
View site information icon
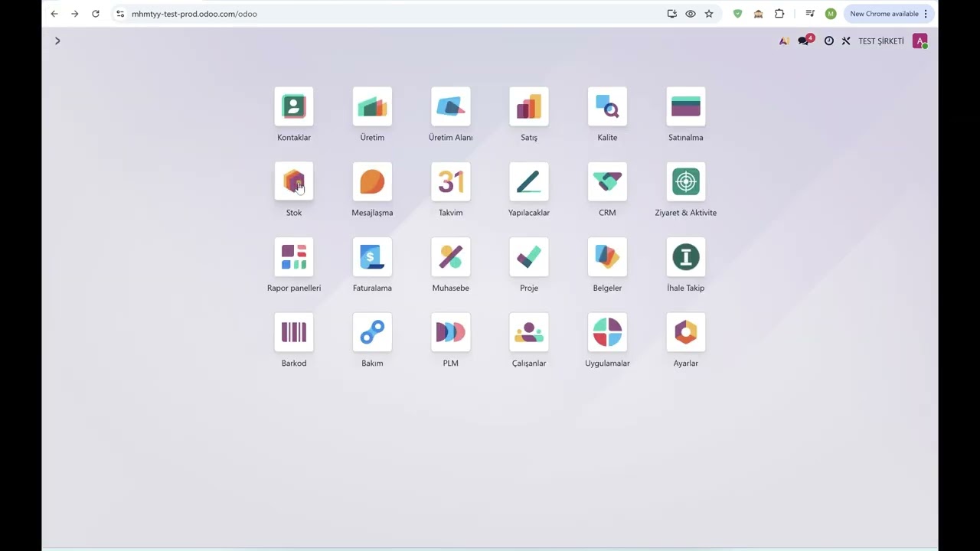[120, 14]
